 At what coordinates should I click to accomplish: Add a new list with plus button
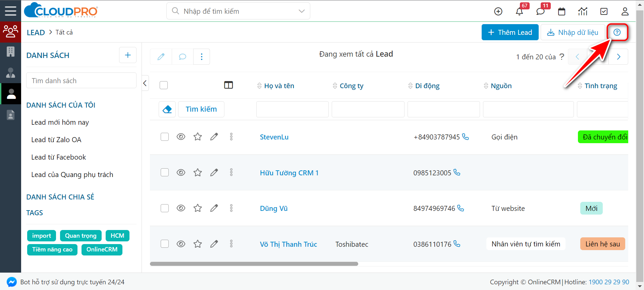(128, 55)
